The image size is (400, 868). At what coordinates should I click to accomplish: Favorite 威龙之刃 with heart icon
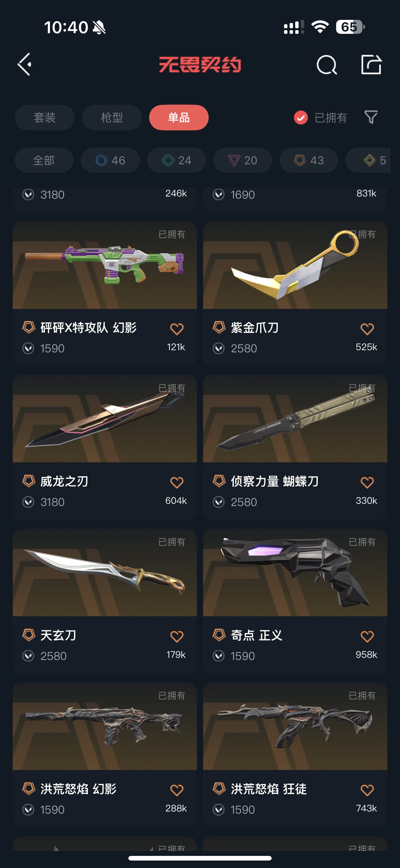pyautogui.click(x=176, y=482)
